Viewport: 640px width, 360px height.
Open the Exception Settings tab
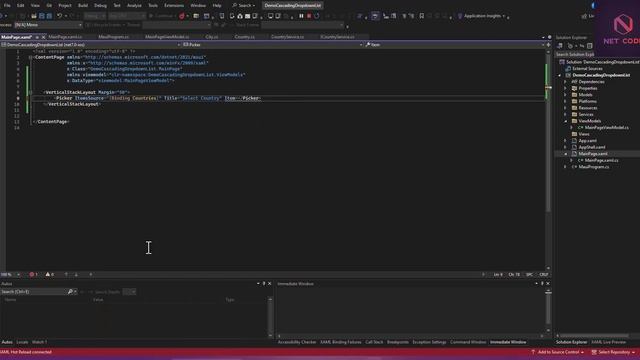pyautogui.click(x=429, y=342)
